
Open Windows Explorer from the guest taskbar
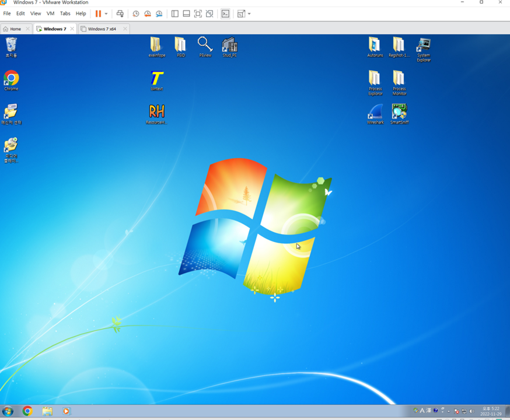pos(47,411)
